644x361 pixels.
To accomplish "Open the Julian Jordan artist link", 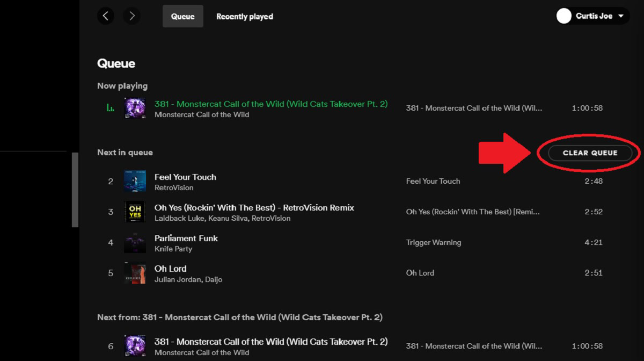I will click(x=178, y=279).
